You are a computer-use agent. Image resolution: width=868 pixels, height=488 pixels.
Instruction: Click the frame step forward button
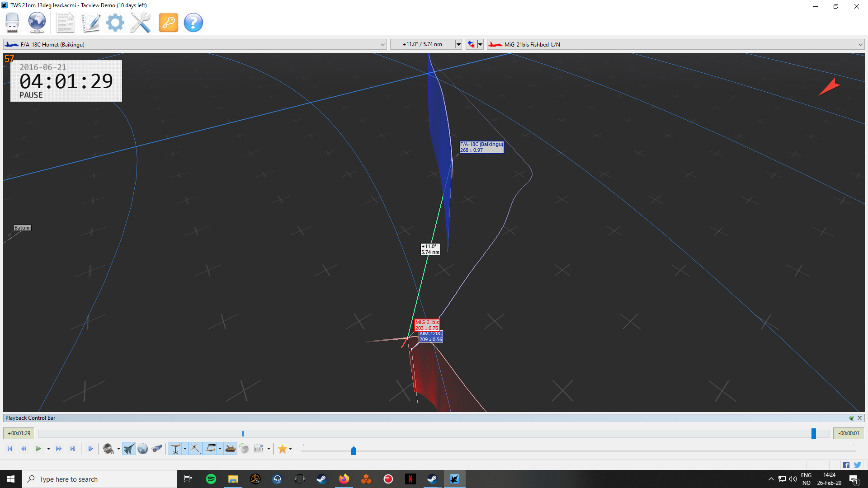[x=90, y=449]
